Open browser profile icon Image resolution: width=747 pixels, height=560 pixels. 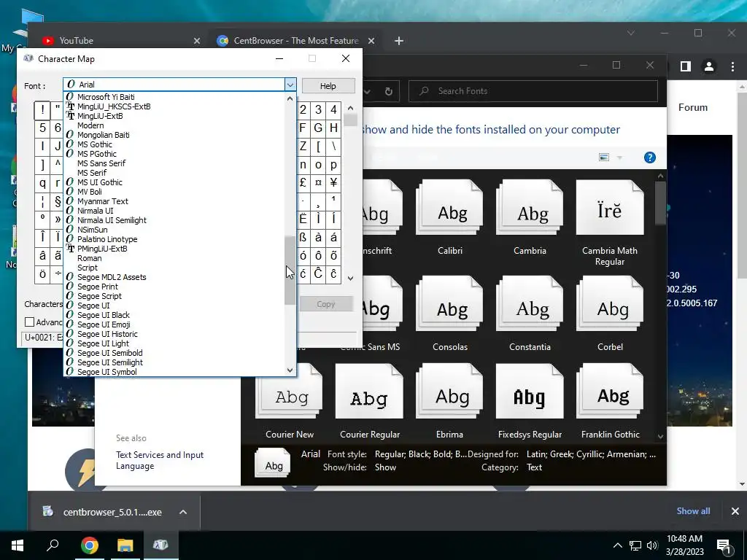709,66
